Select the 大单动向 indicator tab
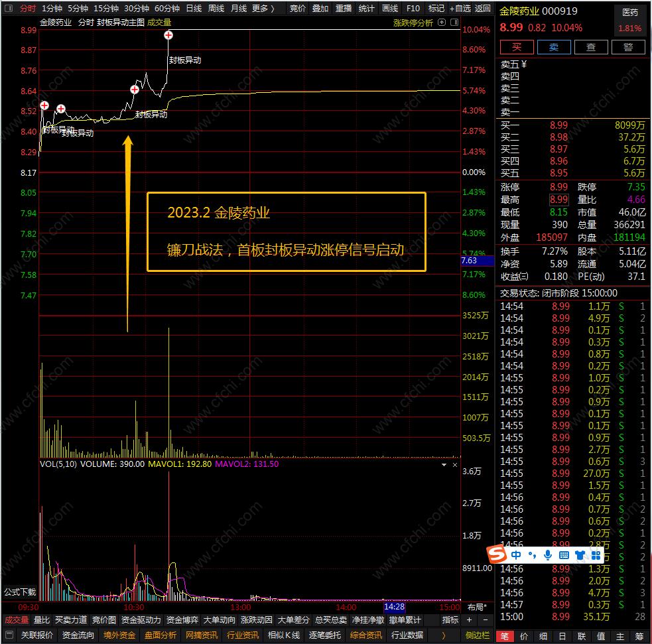Screen dimensions: 652x644 click(x=219, y=620)
